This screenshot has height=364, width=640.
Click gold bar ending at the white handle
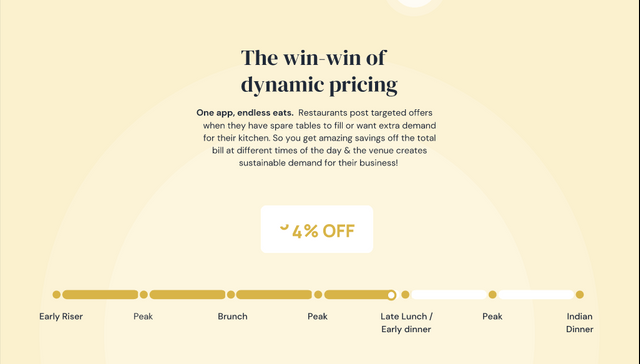[x=358, y=295]
